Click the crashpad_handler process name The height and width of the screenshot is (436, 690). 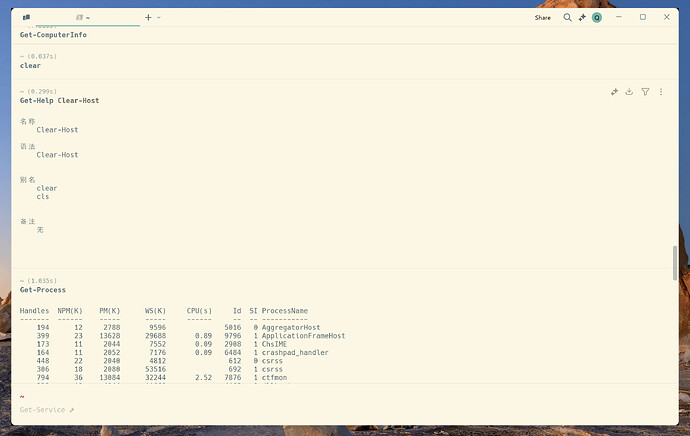(295, 352)
